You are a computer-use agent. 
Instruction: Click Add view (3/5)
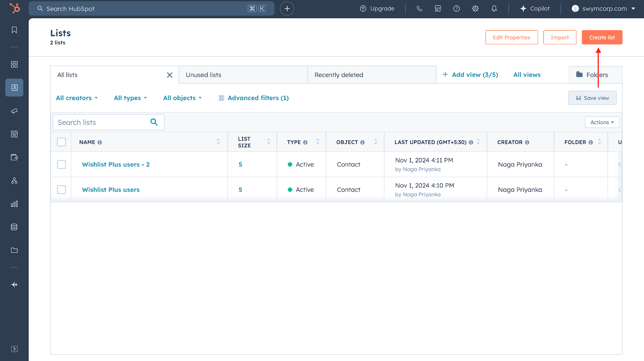pyautogui.click(x=470, y=75)
